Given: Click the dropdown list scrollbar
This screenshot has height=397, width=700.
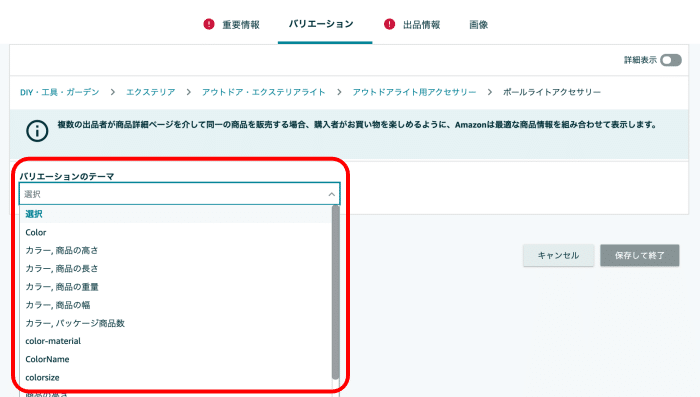Looking at the screenshot, I should (335, 292).
